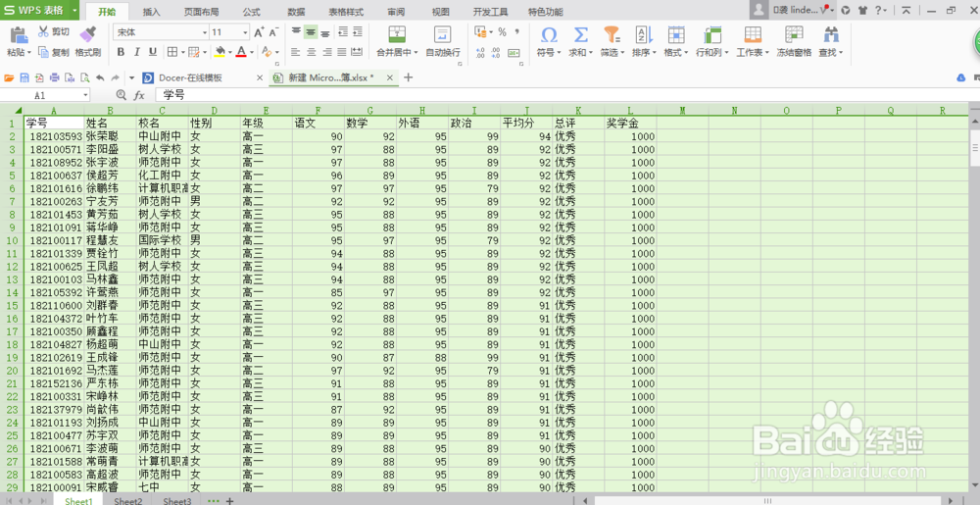Click the 查找 binoculars find icon
980x505 pixels.
tap(831, 34)
